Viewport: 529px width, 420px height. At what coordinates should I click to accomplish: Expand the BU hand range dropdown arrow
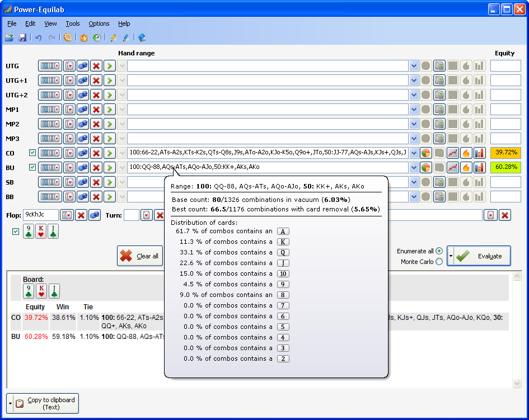pos(414,167)
